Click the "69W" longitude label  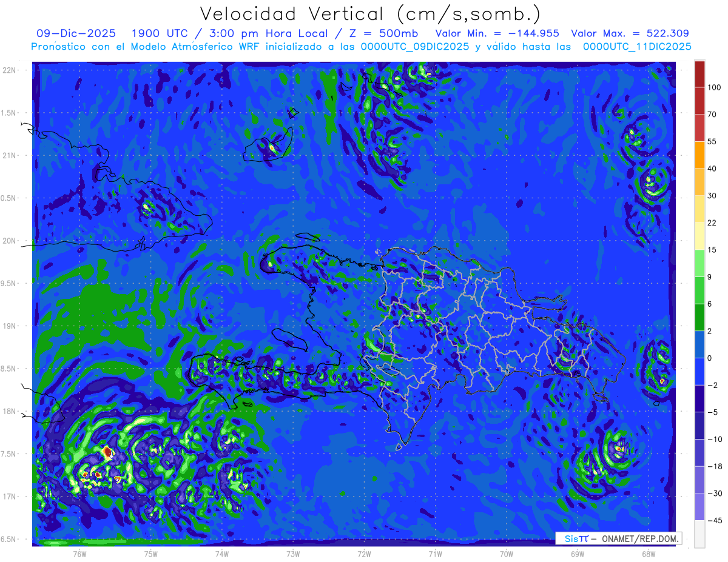tap(578, 554)
